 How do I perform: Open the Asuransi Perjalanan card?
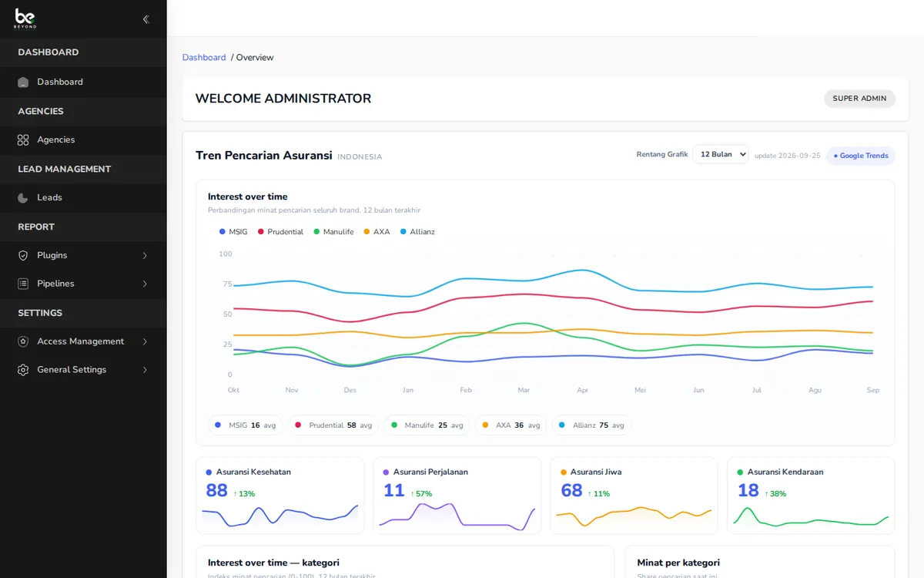(457, 496)
